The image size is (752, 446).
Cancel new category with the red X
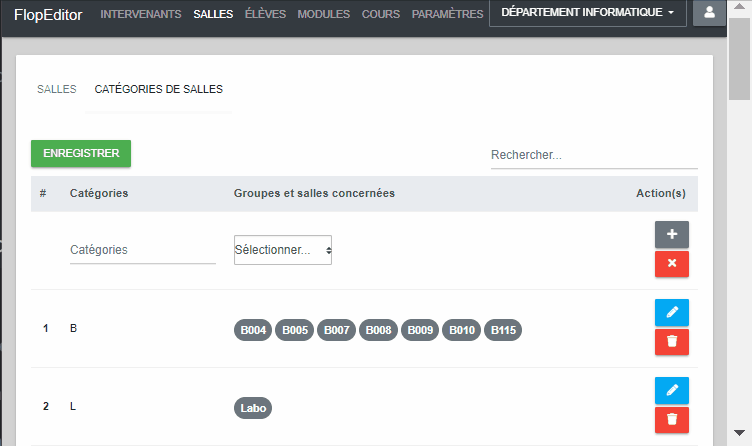point(671,264)
